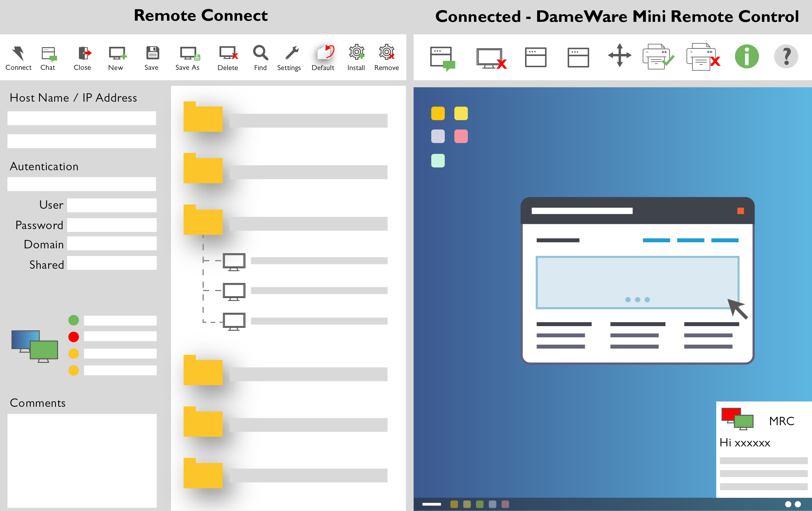The height and width of the screenshot is (511, 812).
Task: Click the Hi xxxxxx chat message
Action: pos(745,442)
